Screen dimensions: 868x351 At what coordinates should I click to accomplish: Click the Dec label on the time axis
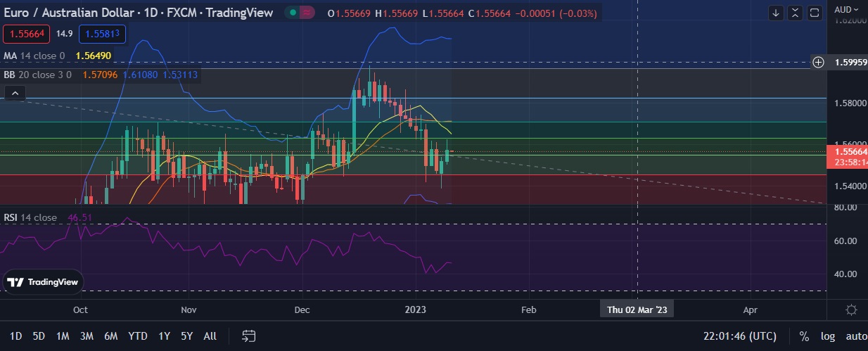(302, 309)
